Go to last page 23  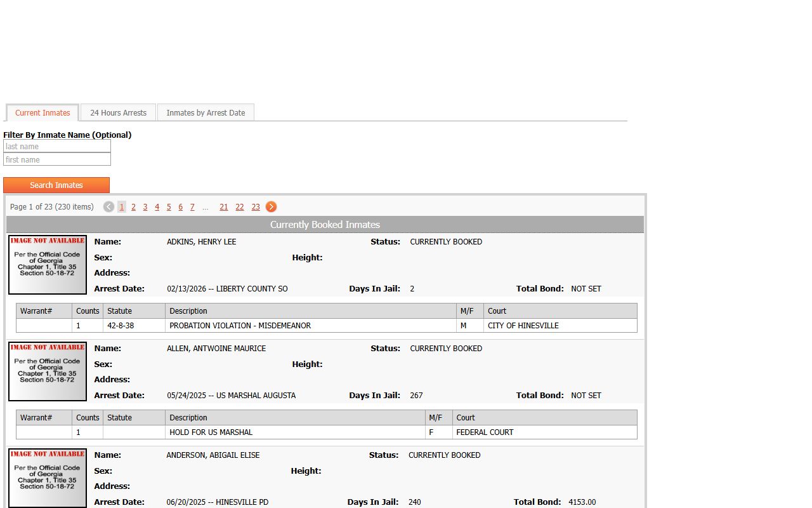coord(256,207)
